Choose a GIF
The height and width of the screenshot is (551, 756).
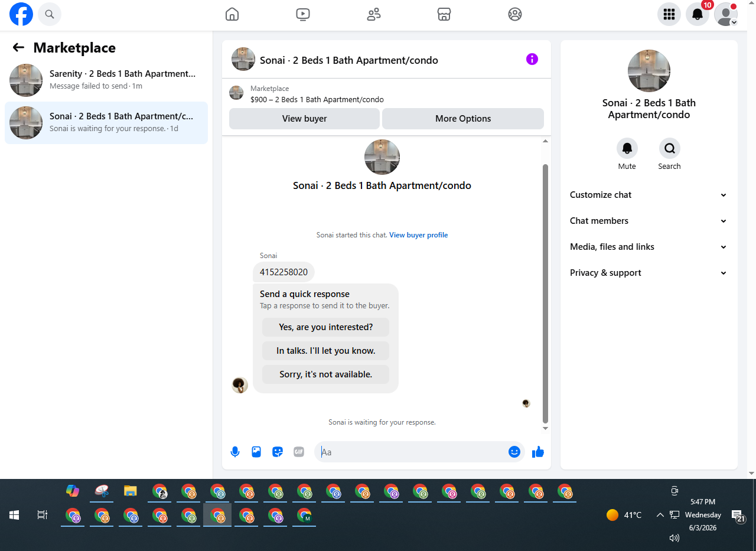pyautogui.click(x=299, y=452)
